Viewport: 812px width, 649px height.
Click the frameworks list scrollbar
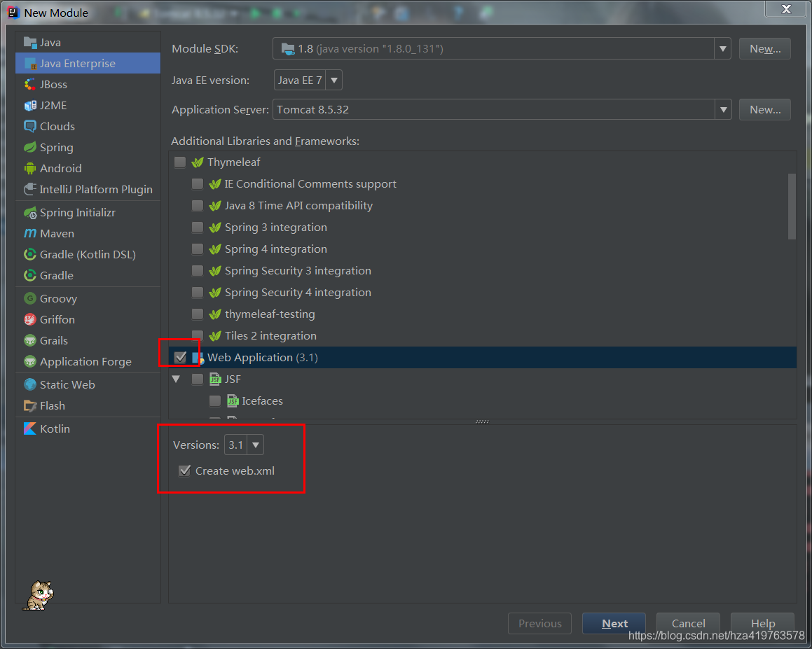(791, 207)
